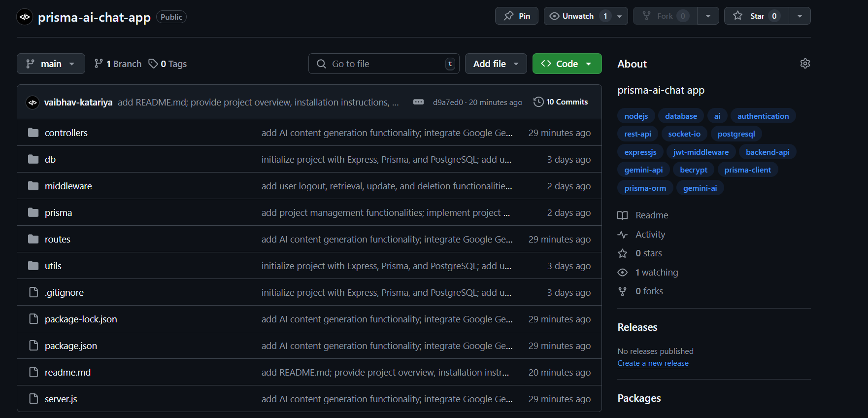
Task: Select the gemini-ai topic tag
Action: pos(700,188)
